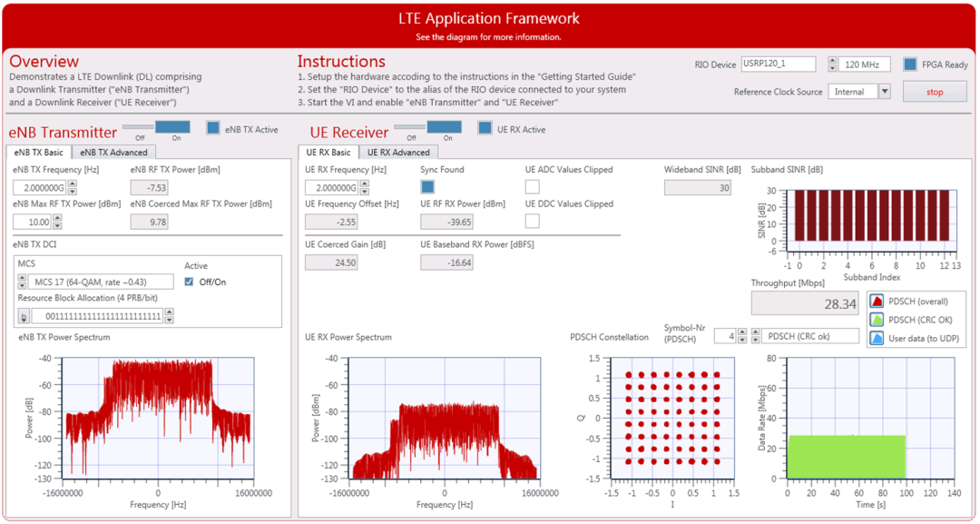Click the UE ADC Values Clipped indicator

[533, 187]
